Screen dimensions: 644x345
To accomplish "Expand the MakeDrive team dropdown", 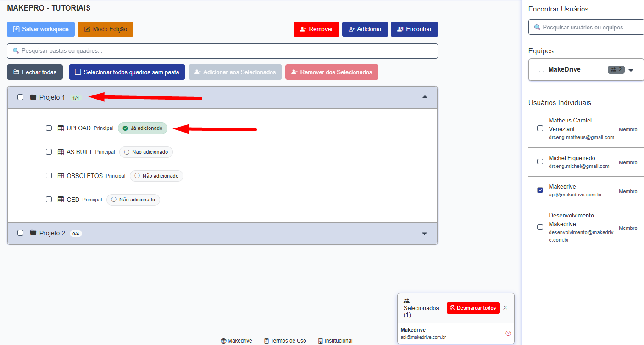I will (631, 70).
